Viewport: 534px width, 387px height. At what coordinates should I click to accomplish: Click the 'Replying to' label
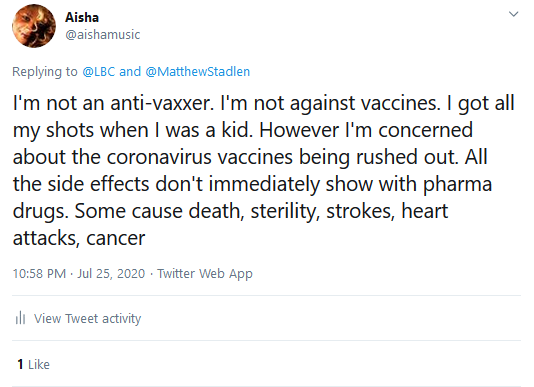45,72
